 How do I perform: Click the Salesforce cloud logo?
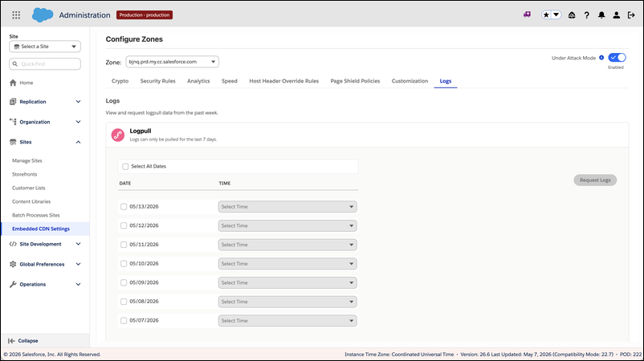[x=43, y=15]
